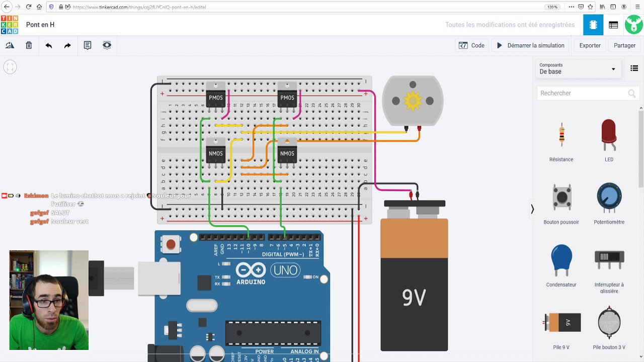Select the LED component

(x=609, y=141)
